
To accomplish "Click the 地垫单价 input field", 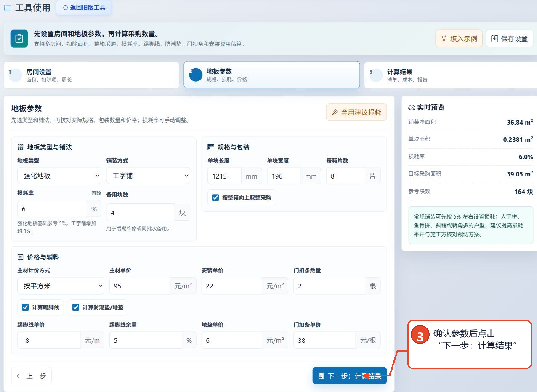I will pos(232,340).
